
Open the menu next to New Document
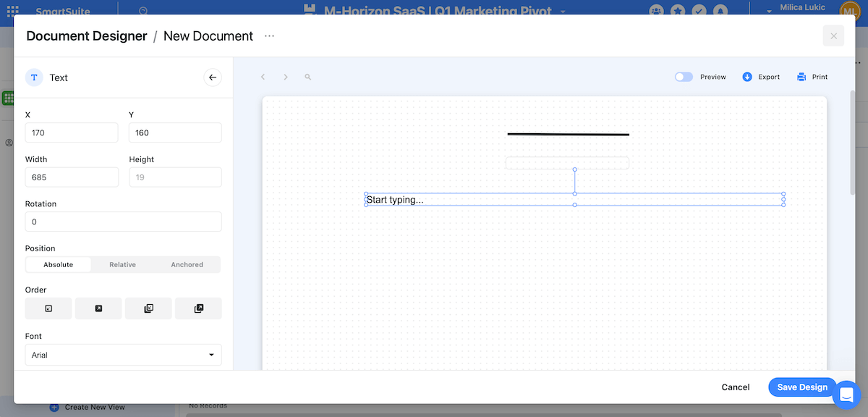click(269, 35)
